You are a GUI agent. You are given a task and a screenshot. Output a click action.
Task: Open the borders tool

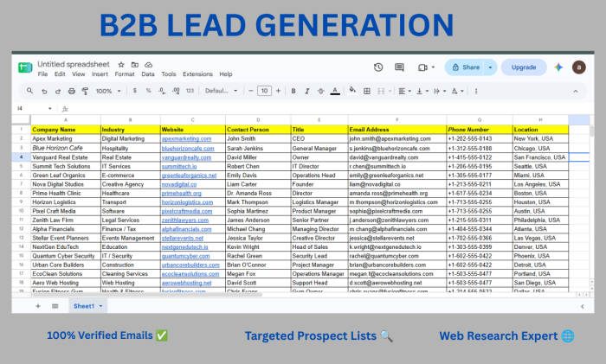point(367,91)
